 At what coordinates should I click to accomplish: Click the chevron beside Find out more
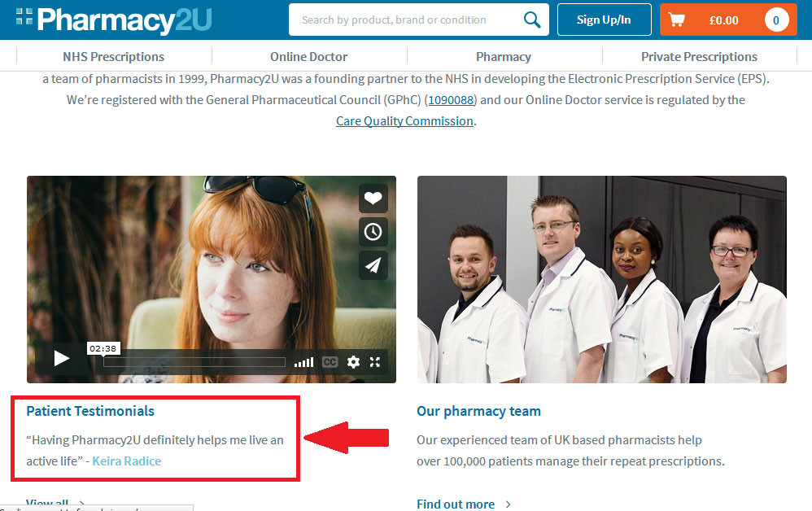click(508, 504)
